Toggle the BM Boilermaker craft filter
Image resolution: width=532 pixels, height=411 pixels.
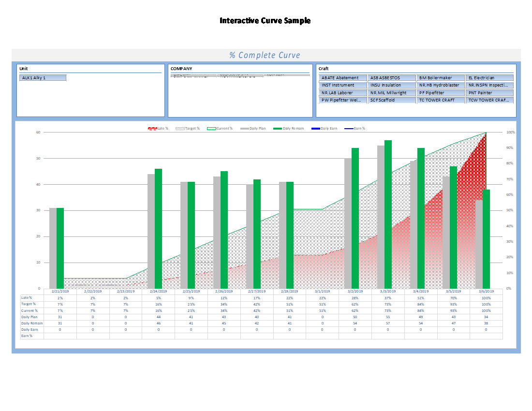(440, 78)
